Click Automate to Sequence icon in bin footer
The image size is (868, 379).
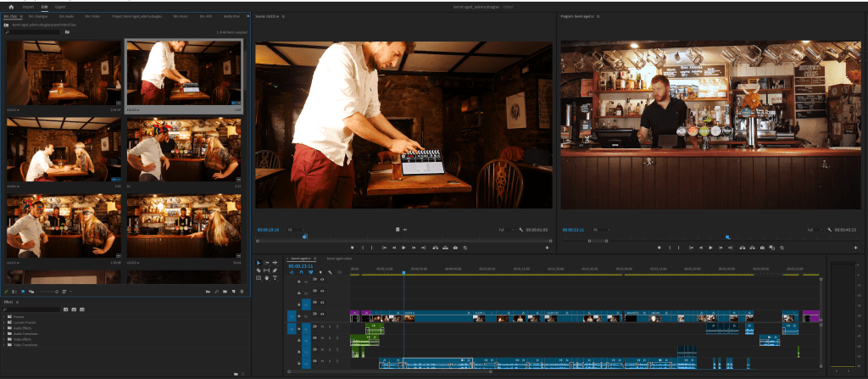(x=209, y=292)
